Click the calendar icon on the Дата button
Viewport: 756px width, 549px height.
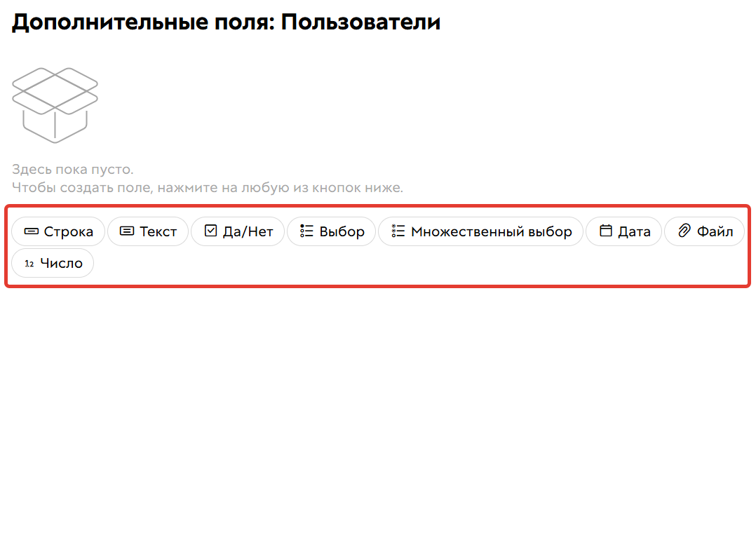pyautogui.click(x=605, y=231)
